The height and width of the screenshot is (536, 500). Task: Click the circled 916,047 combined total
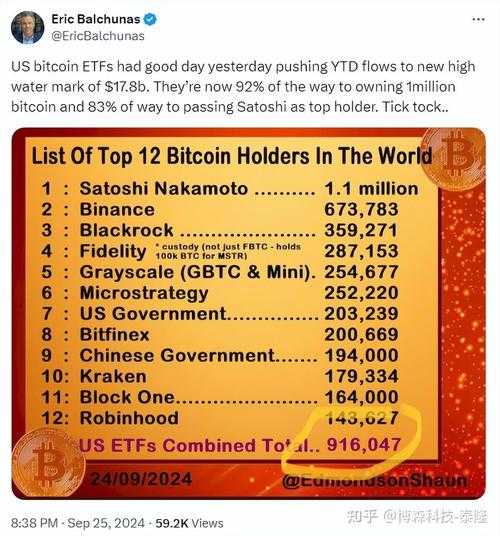[364, 445]
